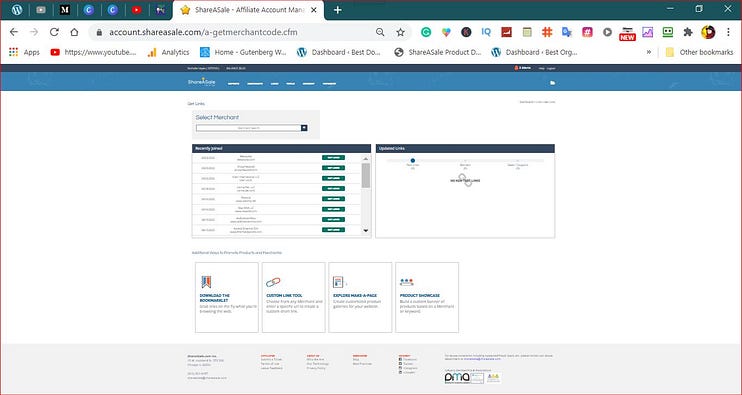Click the ShareASale logo in header
742x395 pixels.
pos(202,82)
